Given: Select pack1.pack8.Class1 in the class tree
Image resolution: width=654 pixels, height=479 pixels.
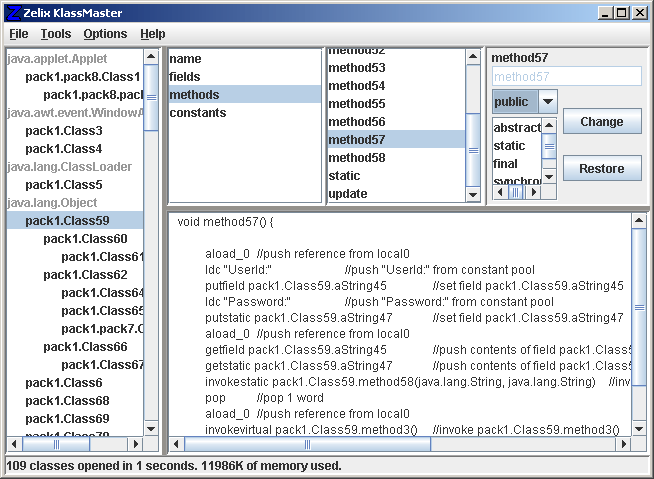Looking at the screenshot, I should point(83,76).
